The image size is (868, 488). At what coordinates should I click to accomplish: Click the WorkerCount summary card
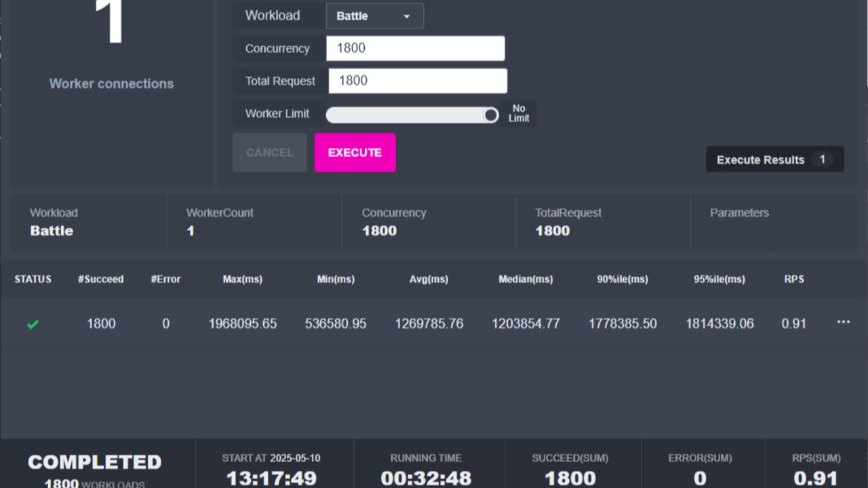(x=254, y=223)
